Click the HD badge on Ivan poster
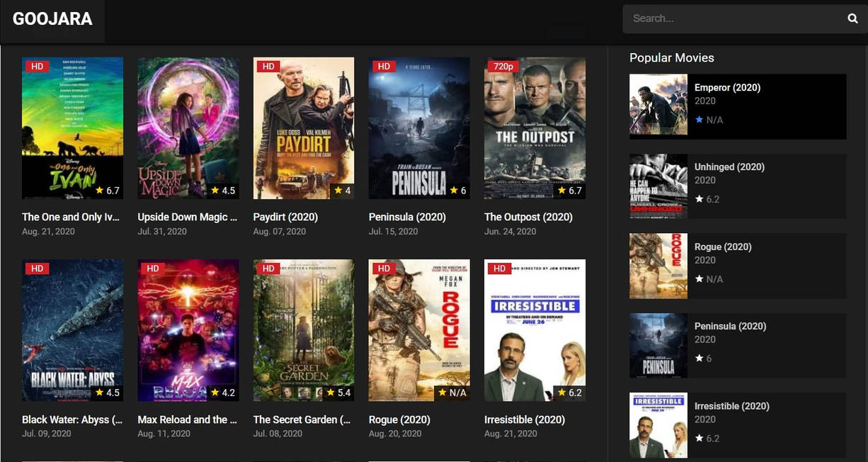The image size is (868, 462). tap(37, 67)
